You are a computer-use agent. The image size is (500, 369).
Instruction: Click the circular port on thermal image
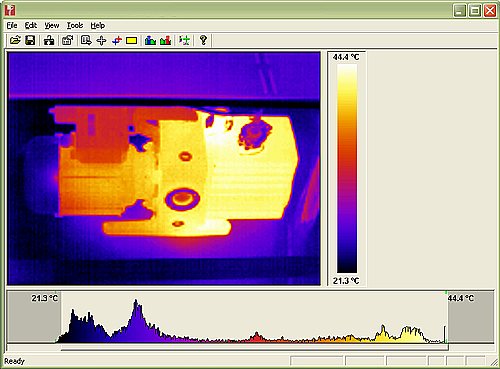[x=182, y=199]
